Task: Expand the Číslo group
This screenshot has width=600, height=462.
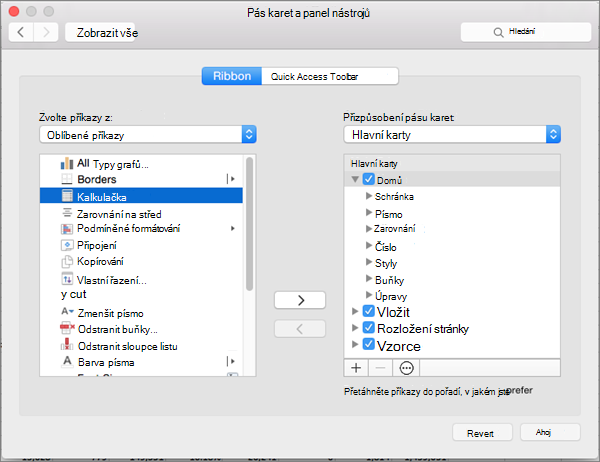Action: tap(369, 245)
